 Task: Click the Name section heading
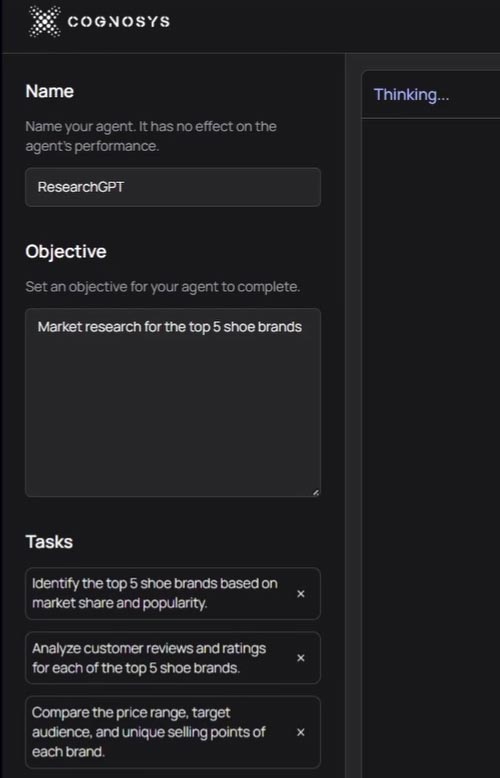click(50, 91)
